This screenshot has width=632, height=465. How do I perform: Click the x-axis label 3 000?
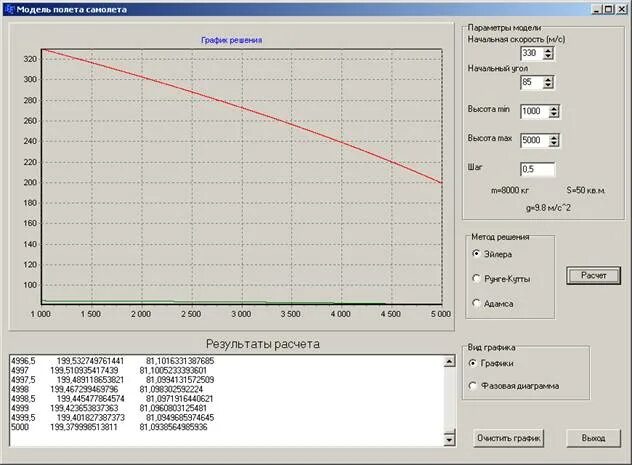pyautogui.click(x=241, y=314)
